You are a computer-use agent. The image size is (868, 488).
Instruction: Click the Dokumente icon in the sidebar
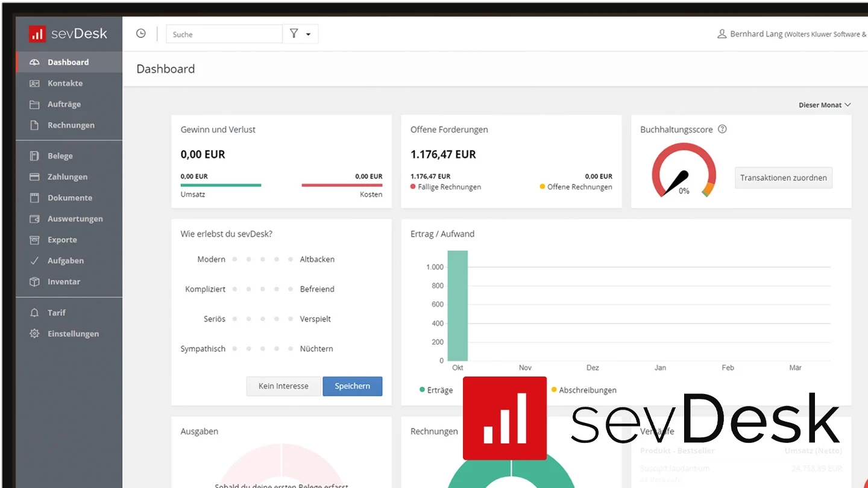point(34,198)
